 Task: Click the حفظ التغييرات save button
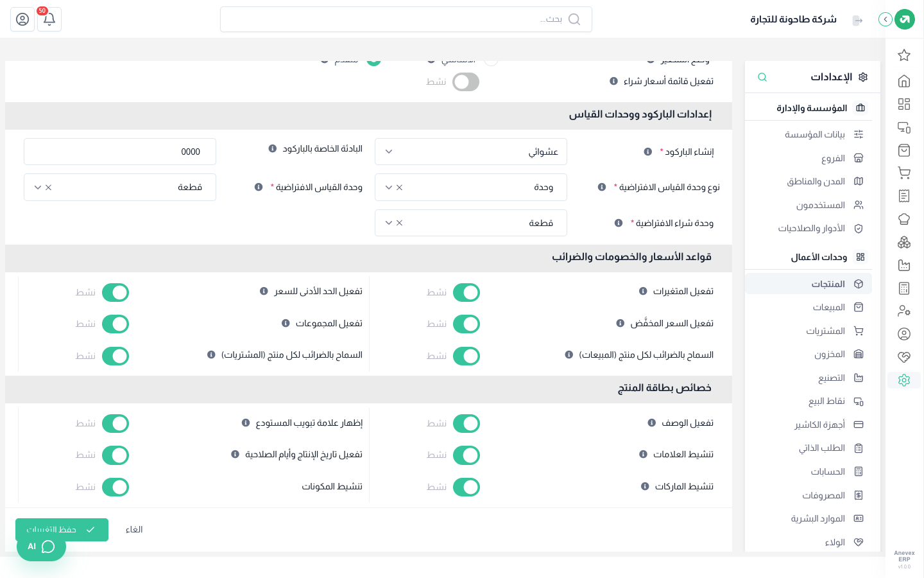[62, 530]
